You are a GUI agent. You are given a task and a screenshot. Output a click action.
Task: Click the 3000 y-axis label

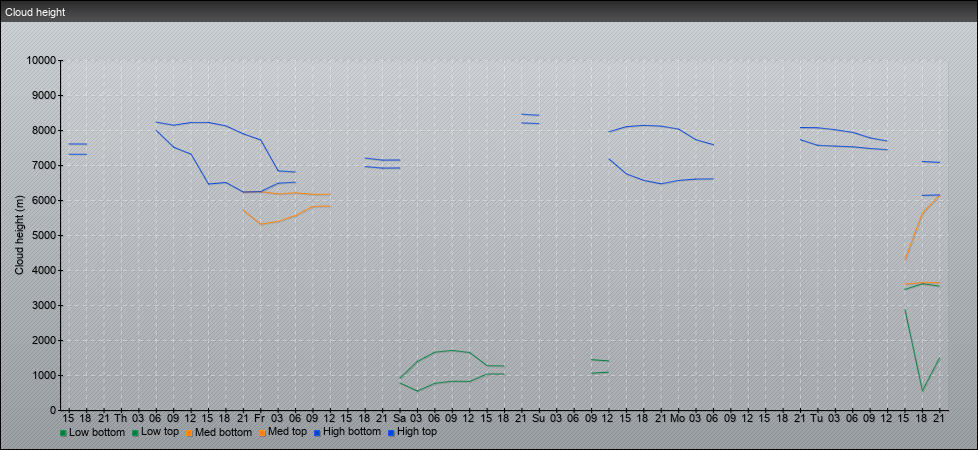(x=44, y=305)
